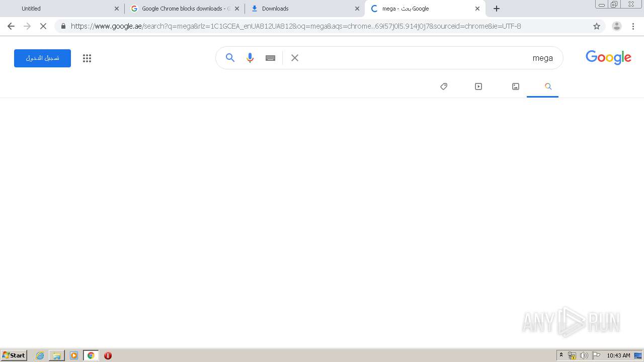The image size is (644, 362).
Task: Go back to the previous page
Action: click(x=11, y=26)
